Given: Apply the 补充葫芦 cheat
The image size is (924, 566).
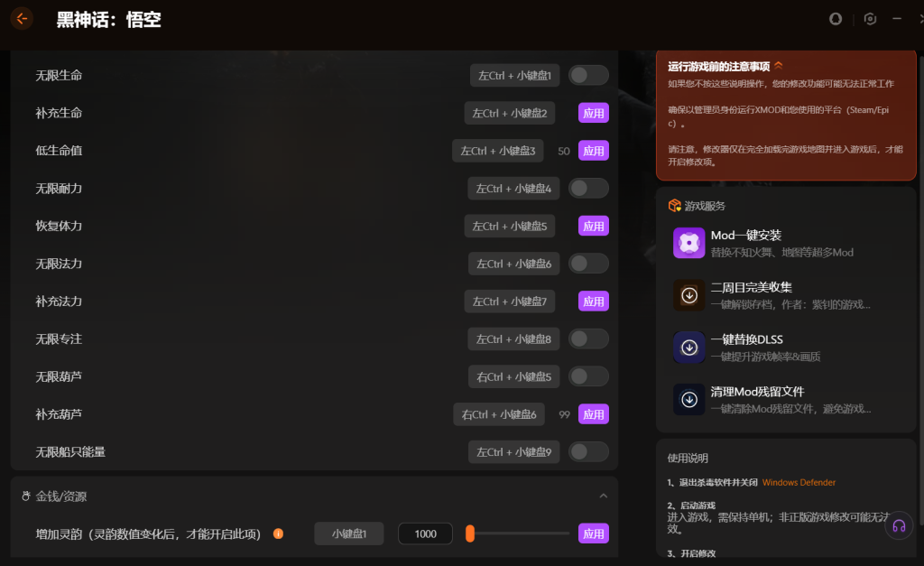Looking at the screenshot, I should [x=594, y=414].
